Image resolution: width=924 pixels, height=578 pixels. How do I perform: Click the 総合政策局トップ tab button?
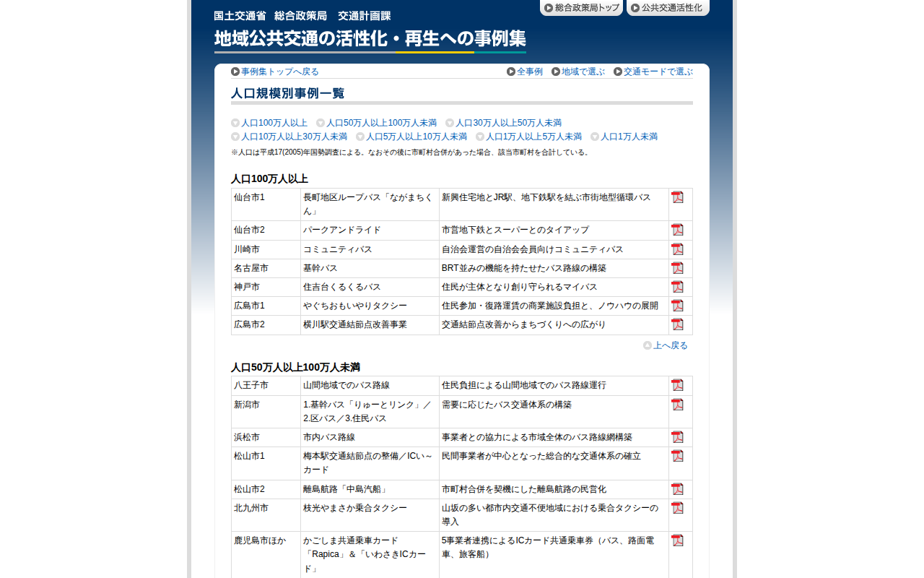click(581, 8)
